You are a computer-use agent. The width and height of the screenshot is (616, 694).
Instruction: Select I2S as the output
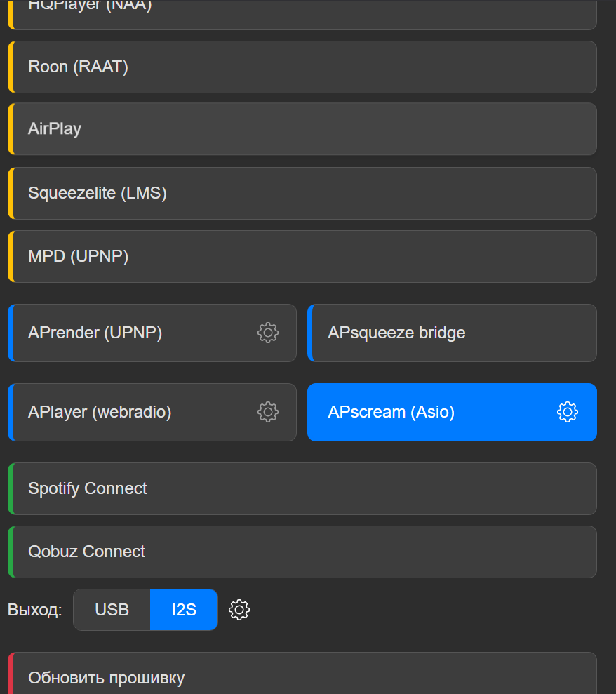[184, 610]
